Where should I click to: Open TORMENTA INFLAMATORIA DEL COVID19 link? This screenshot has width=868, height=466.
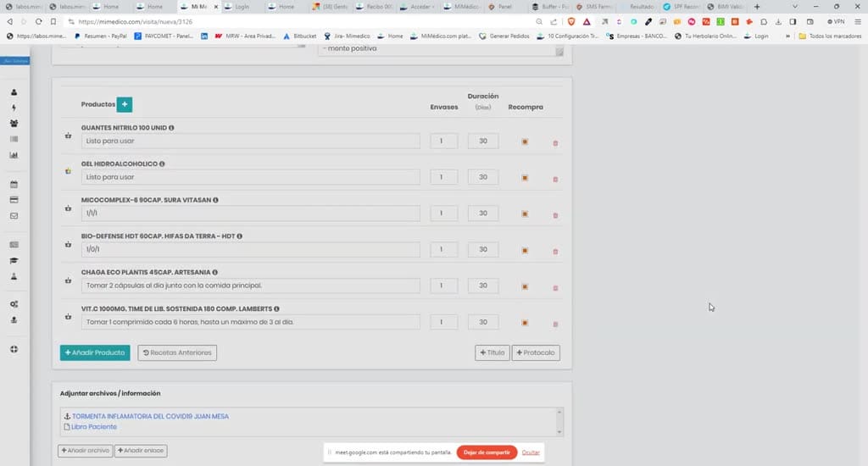tap(150, 416)
